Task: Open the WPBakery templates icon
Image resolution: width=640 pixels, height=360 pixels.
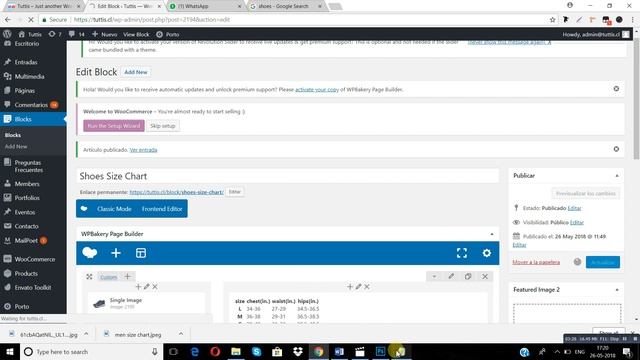Action: point(141,253)
